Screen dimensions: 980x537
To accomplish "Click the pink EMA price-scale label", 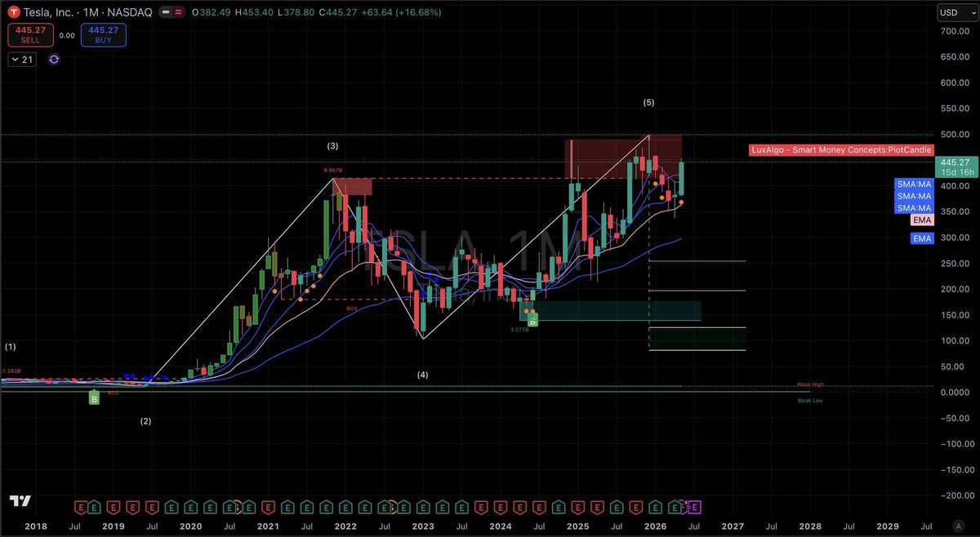I will 921,220.
